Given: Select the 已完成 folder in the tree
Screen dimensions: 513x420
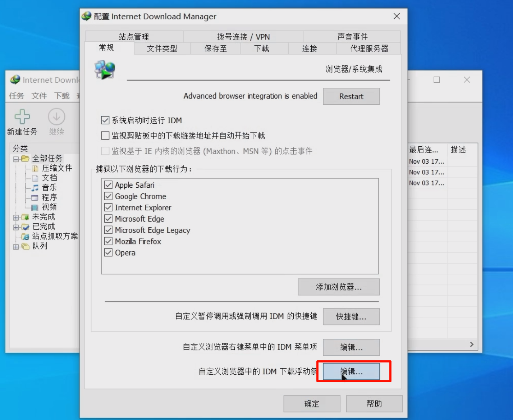Looking at the screenshot, I should coord(43,226).
